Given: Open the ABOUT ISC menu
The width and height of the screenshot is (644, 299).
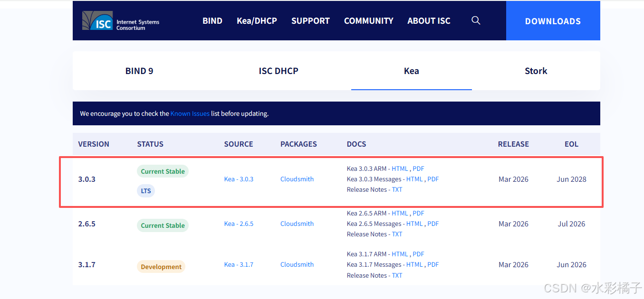Looking at the screenshot, I should point(429,21).
